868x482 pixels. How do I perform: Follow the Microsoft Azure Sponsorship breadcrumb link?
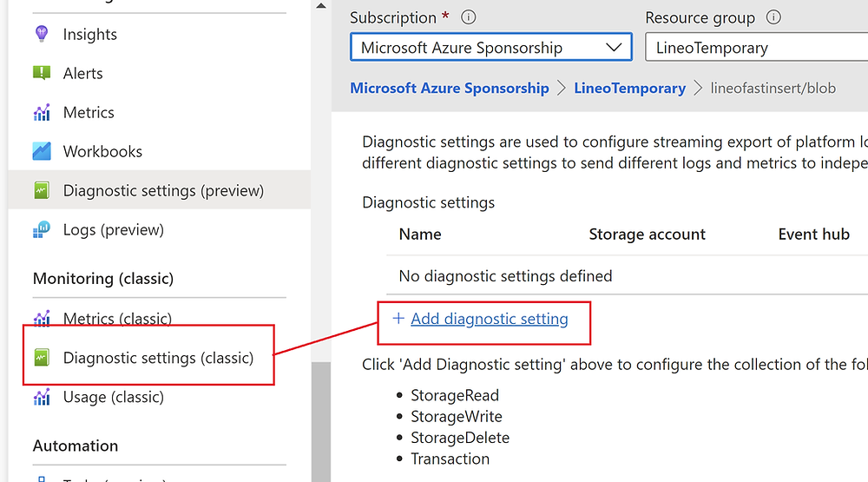coord(450,88)
